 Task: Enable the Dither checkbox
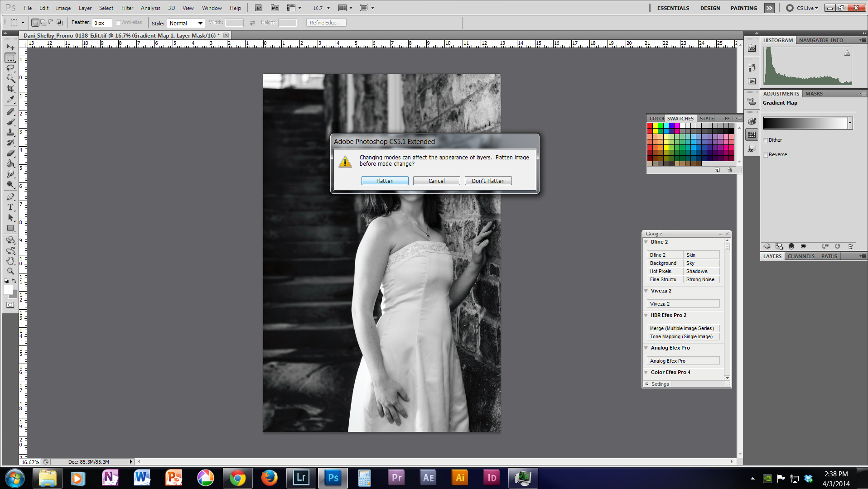tap(766, 140)
